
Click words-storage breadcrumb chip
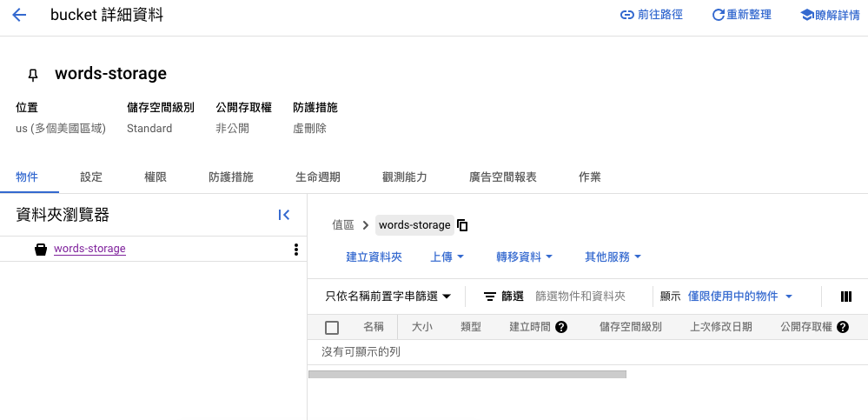(x=414, y=225)
